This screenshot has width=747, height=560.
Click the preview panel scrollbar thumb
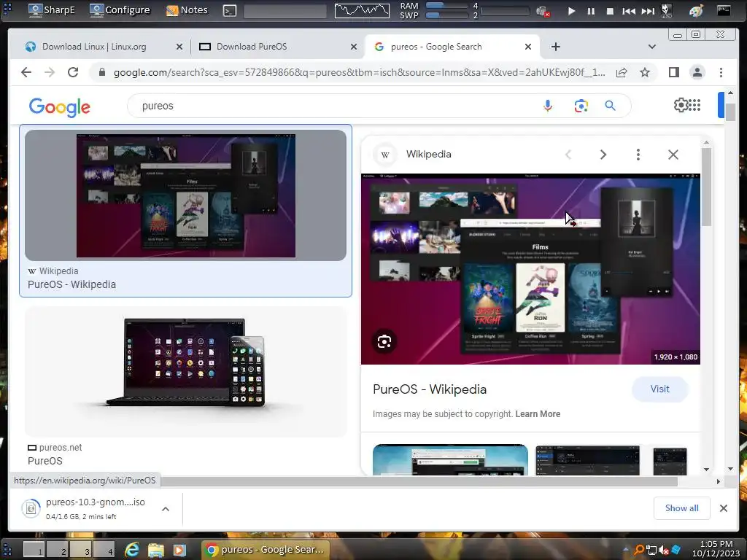[706, 187]
